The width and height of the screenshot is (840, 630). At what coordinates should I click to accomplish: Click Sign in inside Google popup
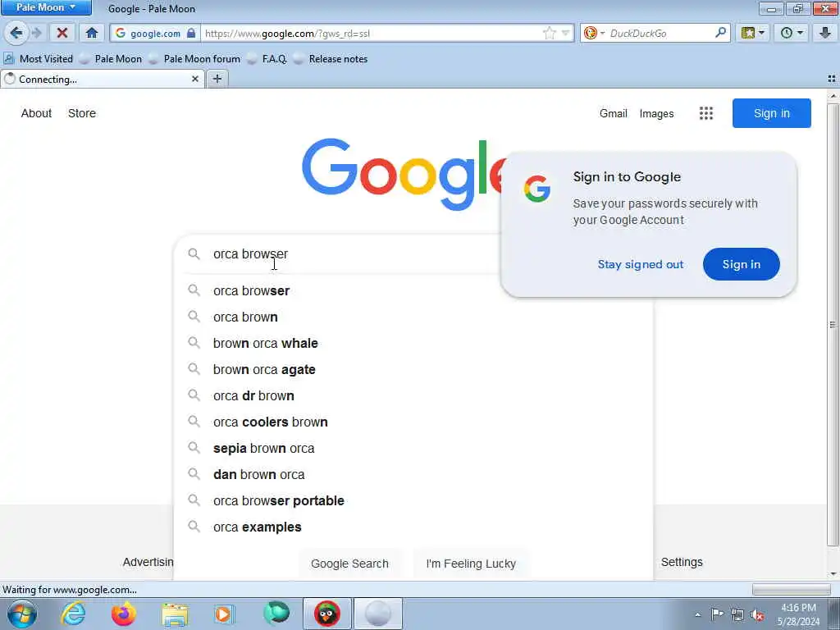[x=741, y=264]
